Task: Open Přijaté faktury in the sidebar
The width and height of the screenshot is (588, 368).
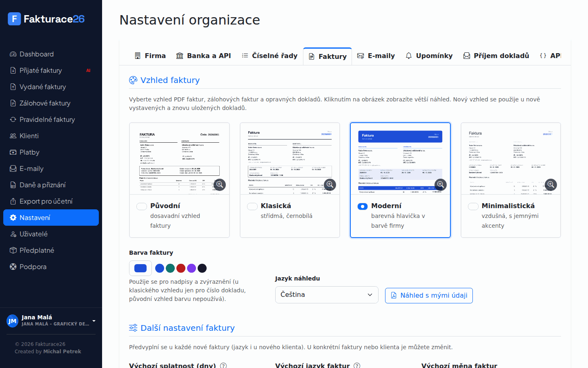Action: pyautogui.click(x=51, y=70)
